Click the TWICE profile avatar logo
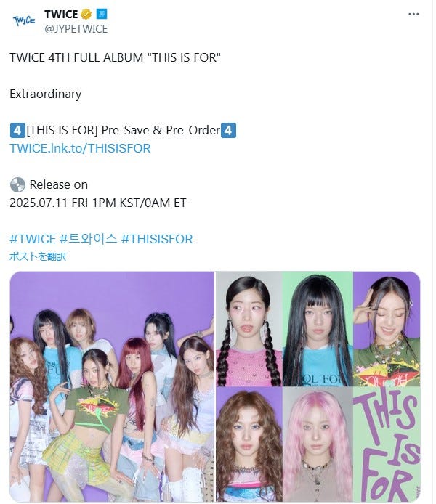 coord(24,20)
